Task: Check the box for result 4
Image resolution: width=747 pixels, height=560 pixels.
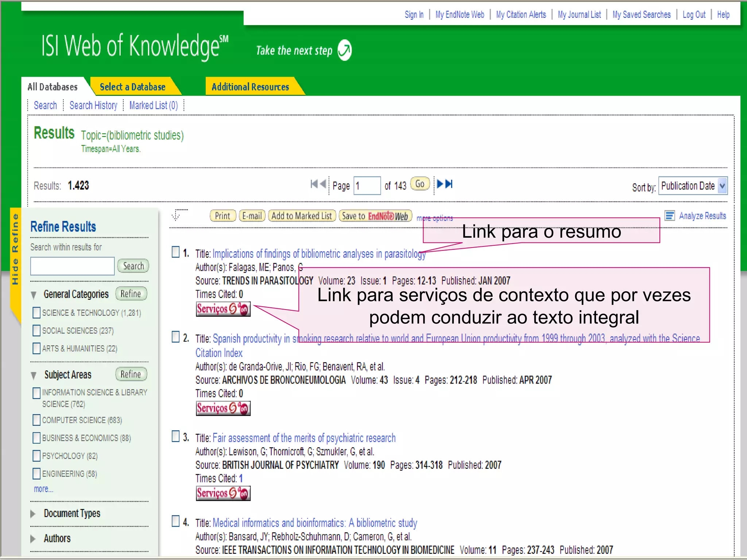Action: pyautogui.click(x=175, y=521)
